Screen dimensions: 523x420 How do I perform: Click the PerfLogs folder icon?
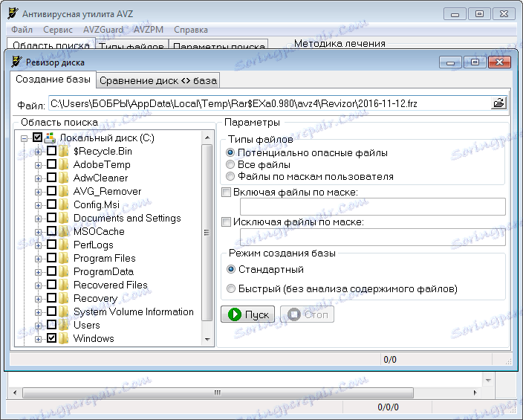pos(63,245)
